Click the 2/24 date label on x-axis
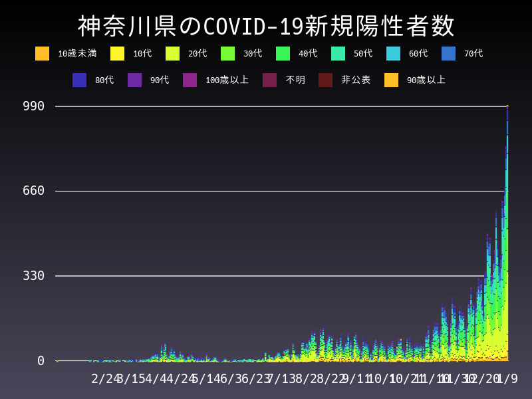532x399 pixels. [105, 379]
